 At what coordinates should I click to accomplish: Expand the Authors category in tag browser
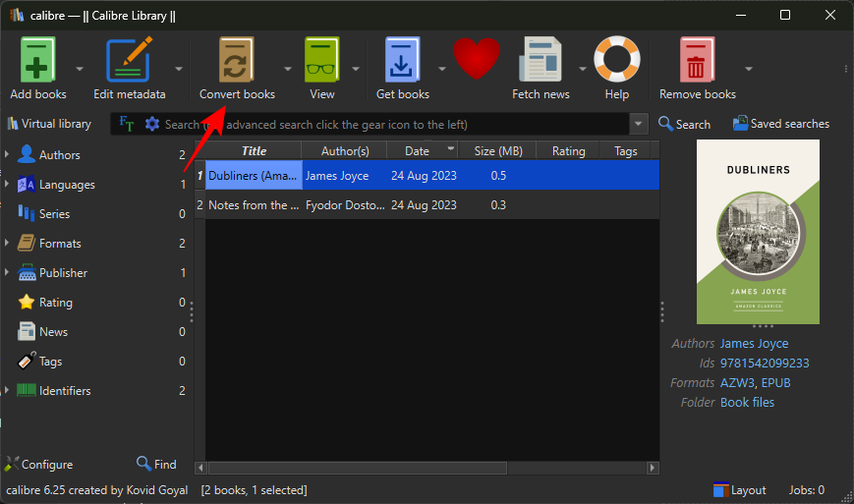(x=9, y=155)
